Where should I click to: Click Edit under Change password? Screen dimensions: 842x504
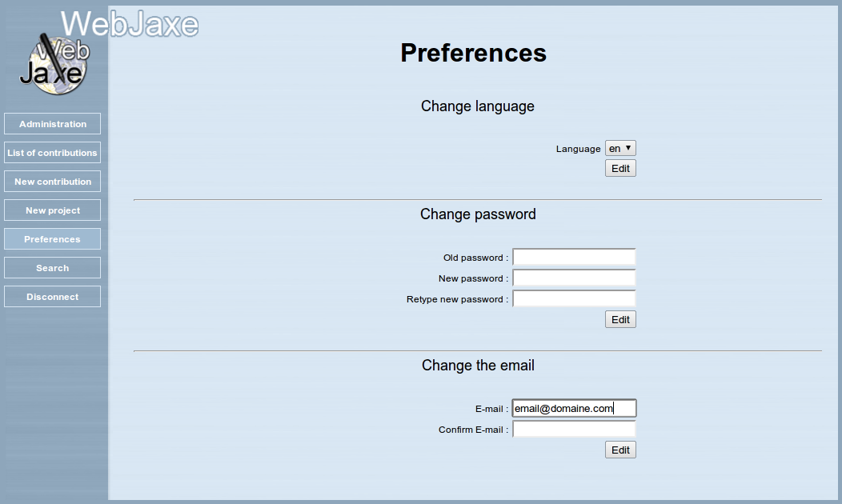tap(620, 318)
